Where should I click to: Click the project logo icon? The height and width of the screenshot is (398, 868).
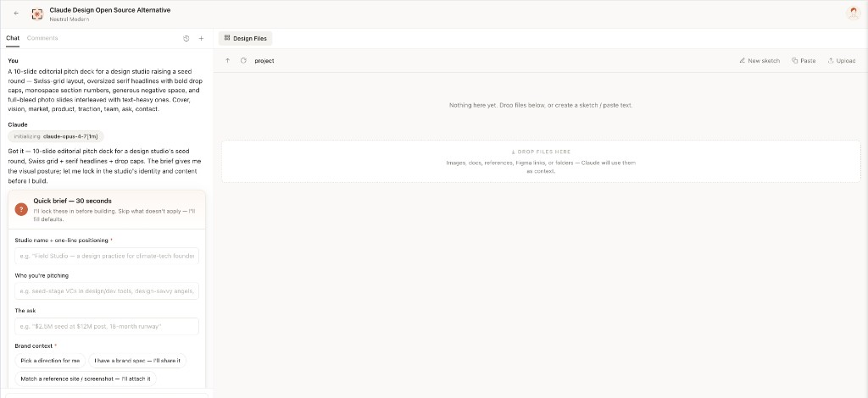[x=37, y=14]
